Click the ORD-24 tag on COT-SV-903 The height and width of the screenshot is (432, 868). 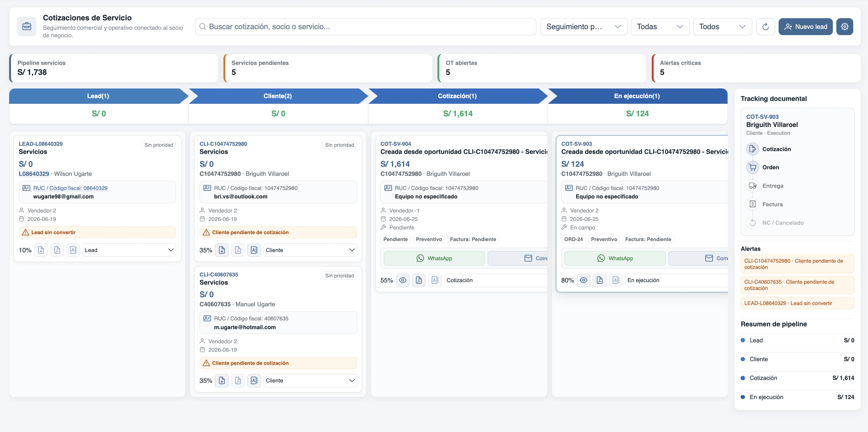(x=573, y=239)
